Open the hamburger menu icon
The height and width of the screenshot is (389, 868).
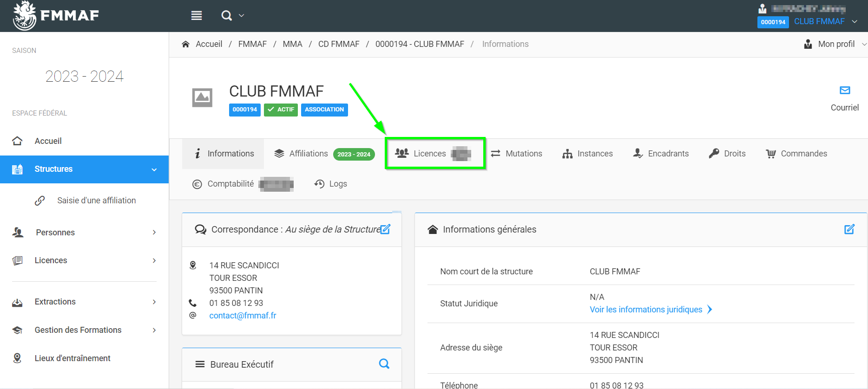coord(197,16)
